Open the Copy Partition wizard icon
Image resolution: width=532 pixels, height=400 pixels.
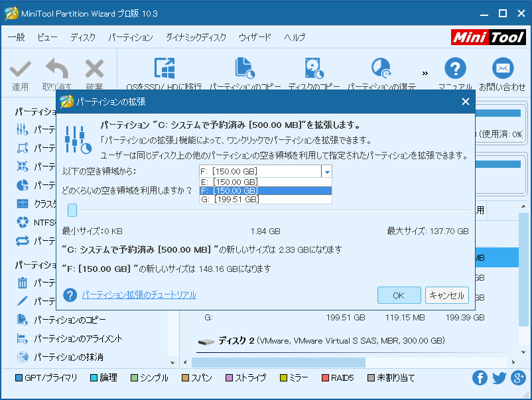(x=245, y=68)
